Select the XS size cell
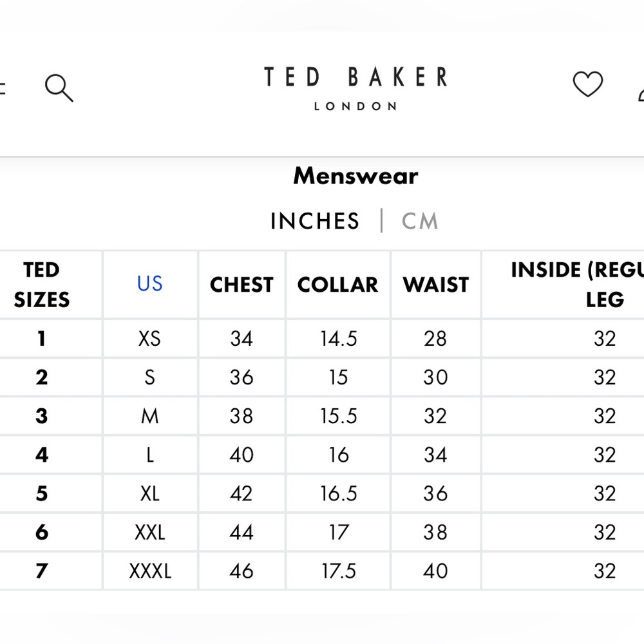Image resolution: width=644 pixels, height=644 pixels. click(x=149, y=339)
